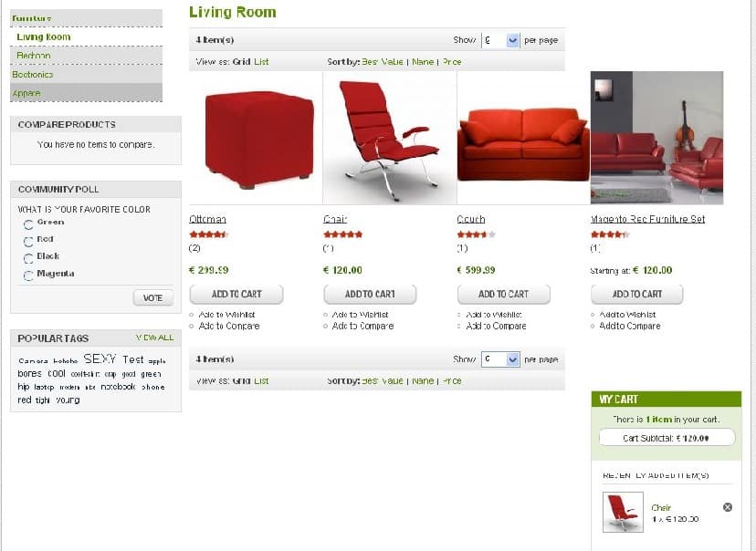Open the Ottoman product image
756x551 pixels.
coord(256,139)
